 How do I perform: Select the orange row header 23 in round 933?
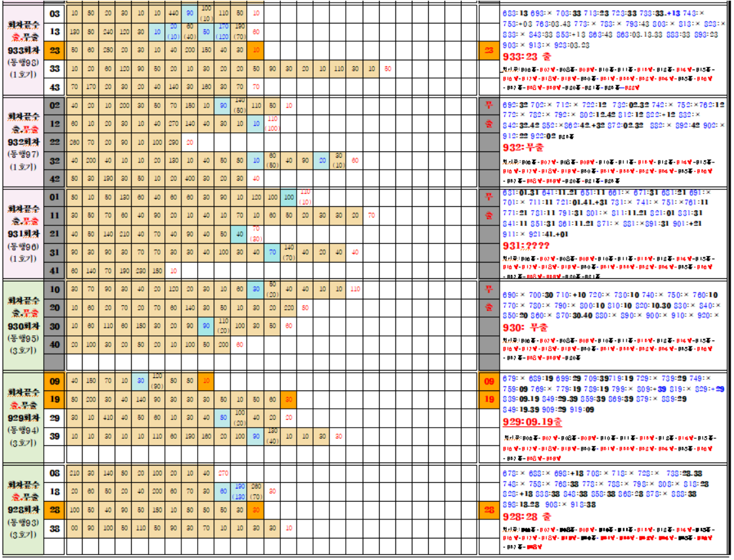[54, 50]
